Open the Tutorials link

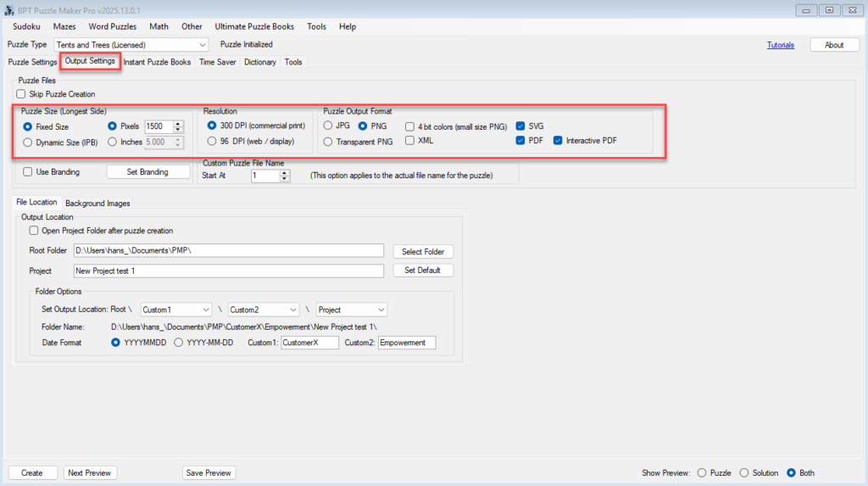[x=780, y=45]
